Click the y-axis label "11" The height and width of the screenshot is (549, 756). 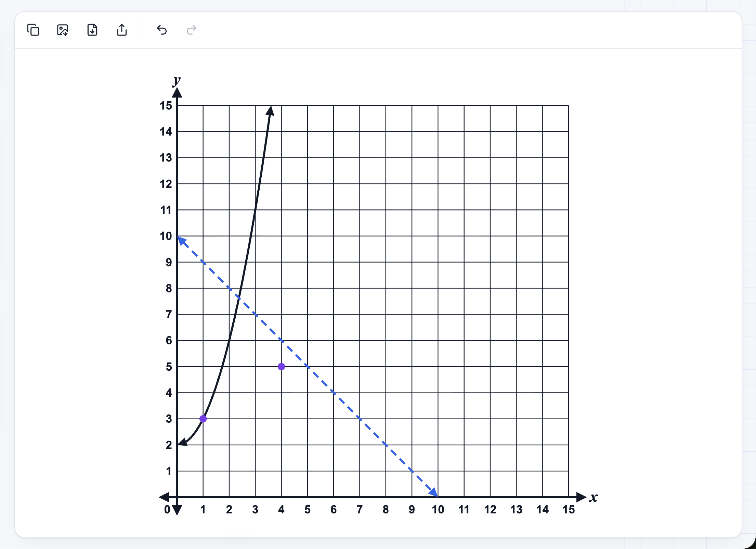click(x=166, y=210)
